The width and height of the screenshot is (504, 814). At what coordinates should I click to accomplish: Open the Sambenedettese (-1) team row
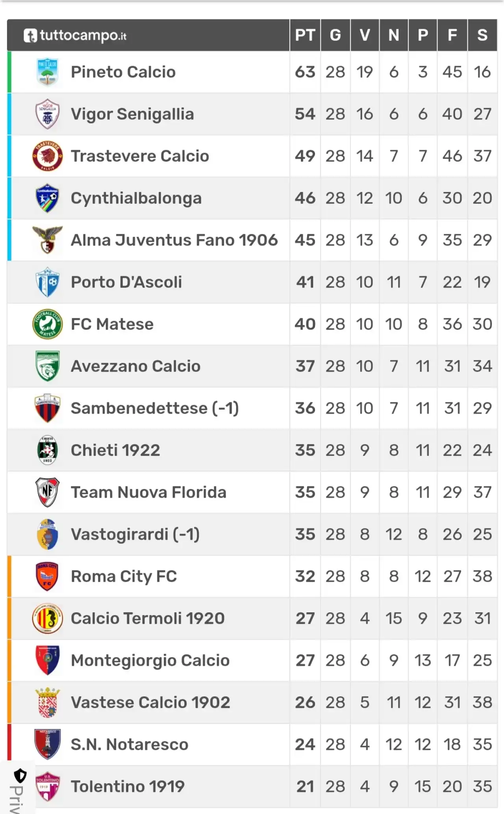click(252, 408)
